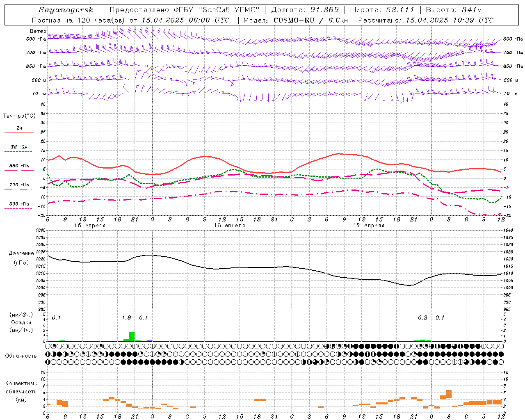Click the '(мм/3ч.)' precipitation unit label
The image size is (525, 420).
pos(21,315)
